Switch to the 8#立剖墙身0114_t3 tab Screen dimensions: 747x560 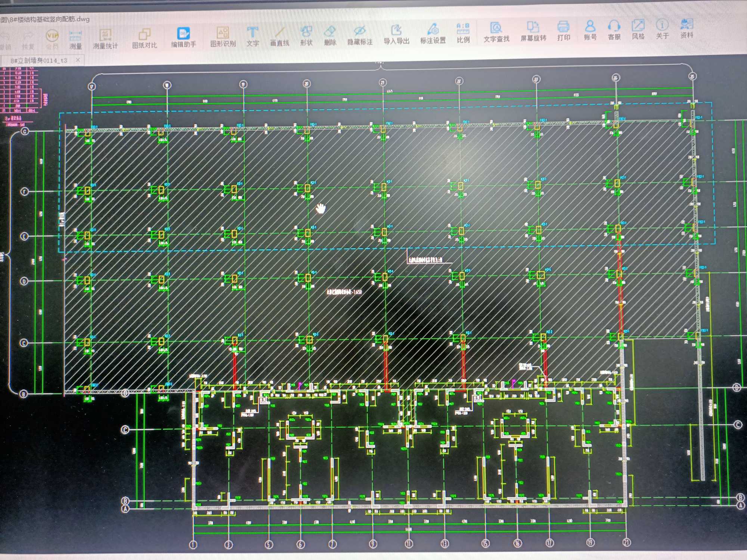[x=39, y=60]
